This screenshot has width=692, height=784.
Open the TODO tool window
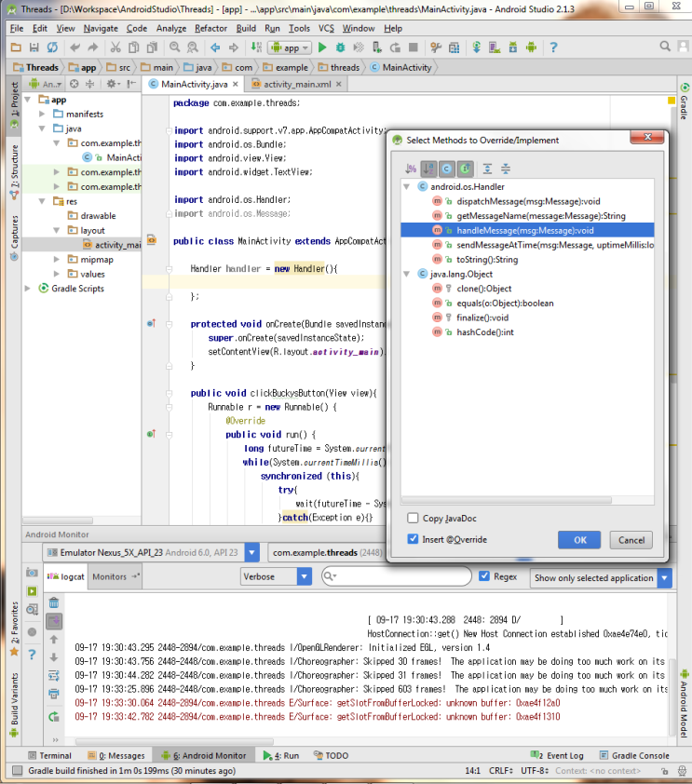[331, 755]
